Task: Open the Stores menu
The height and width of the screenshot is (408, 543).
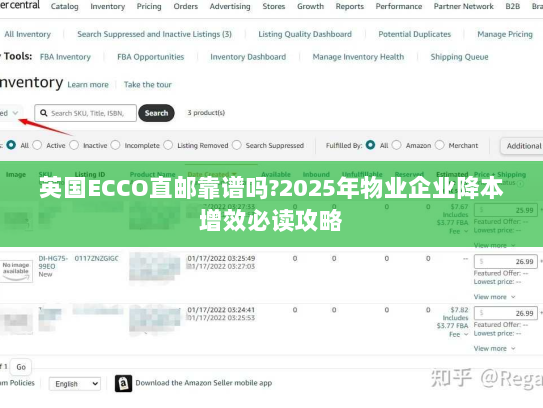Action: point(274,7)
